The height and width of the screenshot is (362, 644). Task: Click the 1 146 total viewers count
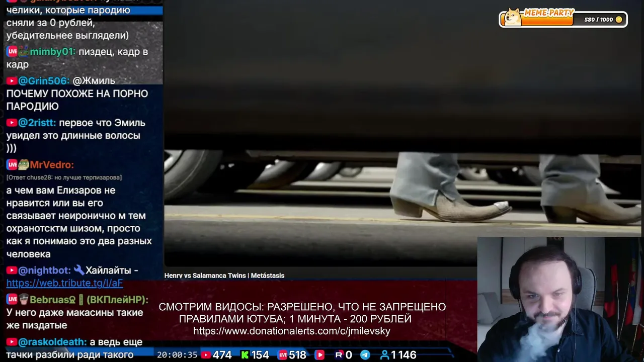404,355
